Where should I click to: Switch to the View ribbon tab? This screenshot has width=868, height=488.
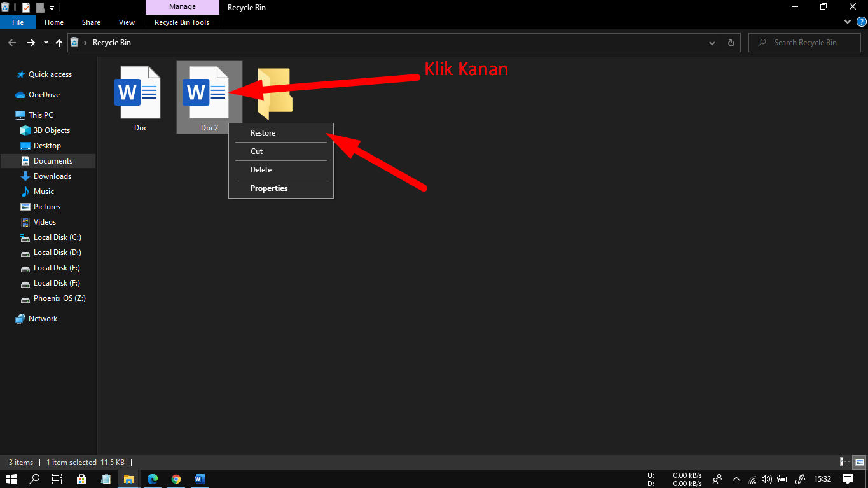coord(127,22)
